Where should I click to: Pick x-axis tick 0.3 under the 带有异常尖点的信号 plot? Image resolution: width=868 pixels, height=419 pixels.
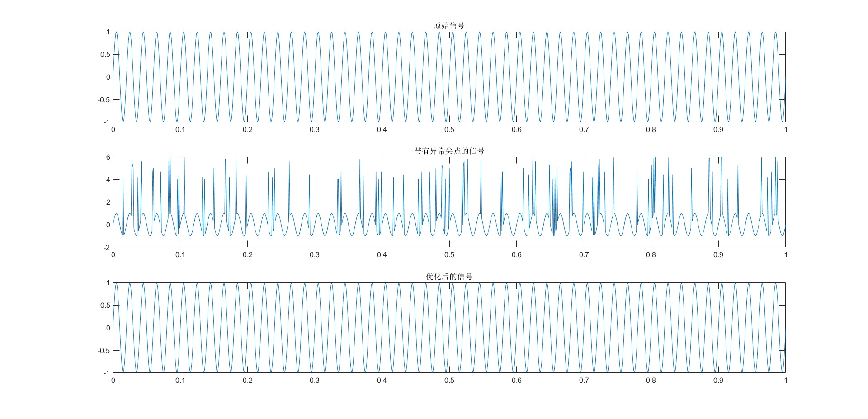tap(315, 255)
